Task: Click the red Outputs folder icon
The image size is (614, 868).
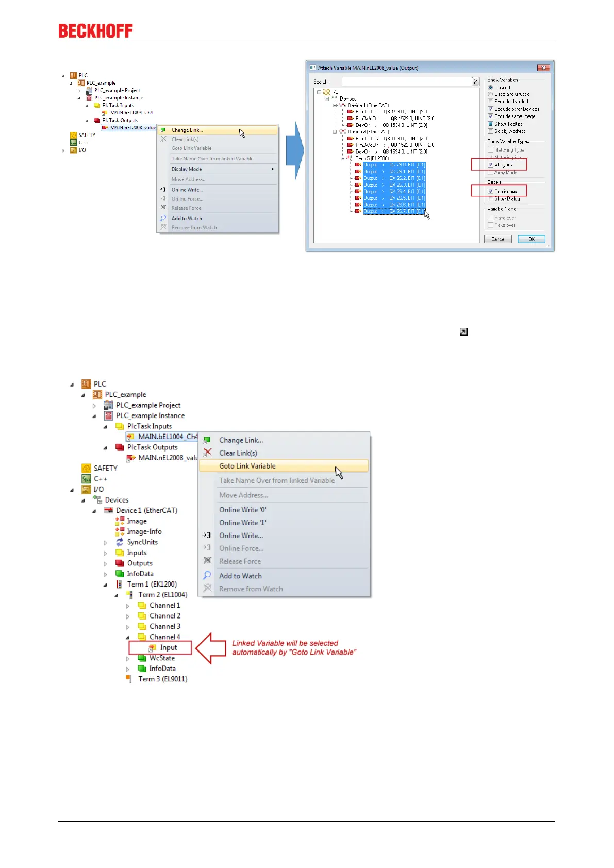Action: click(120, 563)
